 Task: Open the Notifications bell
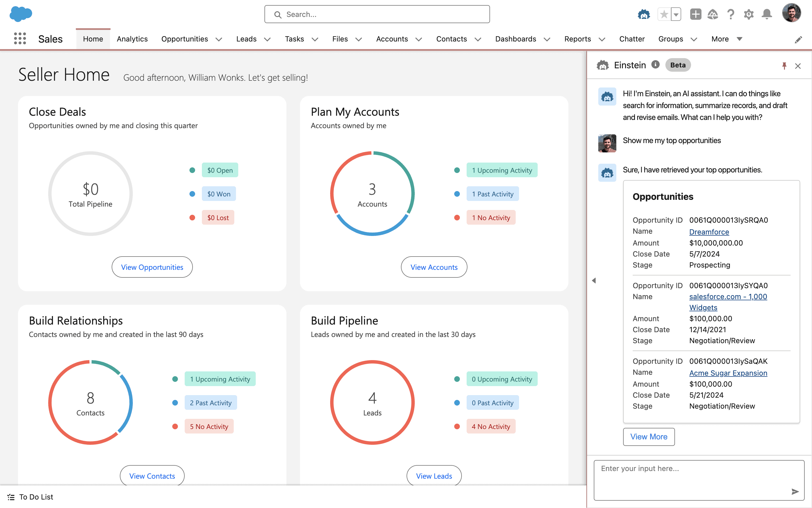tap(767, 14)
